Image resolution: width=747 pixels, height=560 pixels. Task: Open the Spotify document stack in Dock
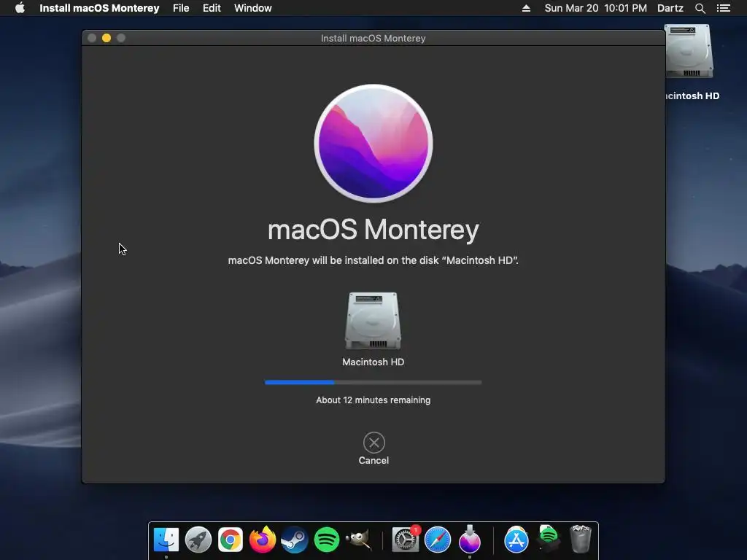point(549,539)
